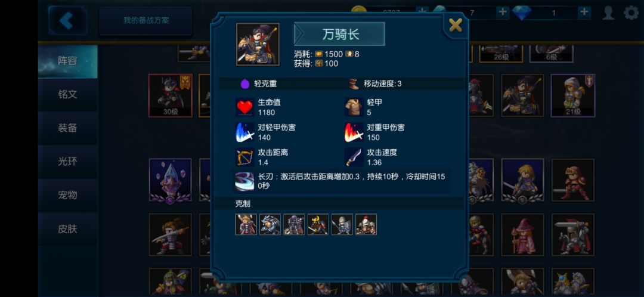Open settings gear icon
Viewport: 644px width, 297px height.
click(x=631, y=13)
